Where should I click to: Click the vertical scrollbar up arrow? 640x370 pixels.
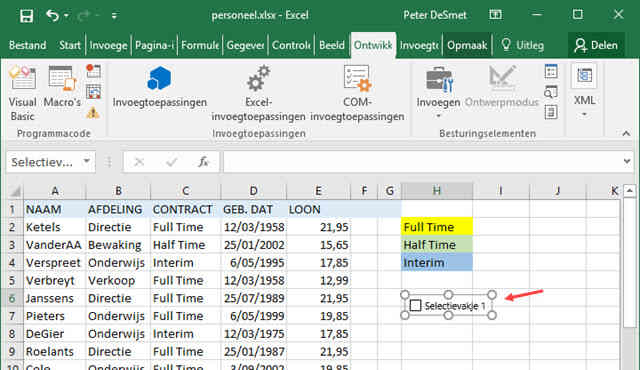point(629,191)
